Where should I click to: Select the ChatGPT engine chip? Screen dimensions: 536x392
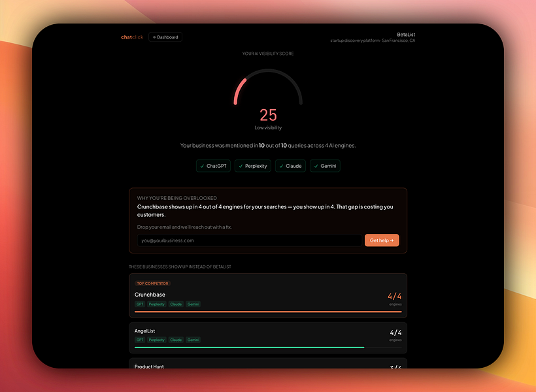coord(213,166)
